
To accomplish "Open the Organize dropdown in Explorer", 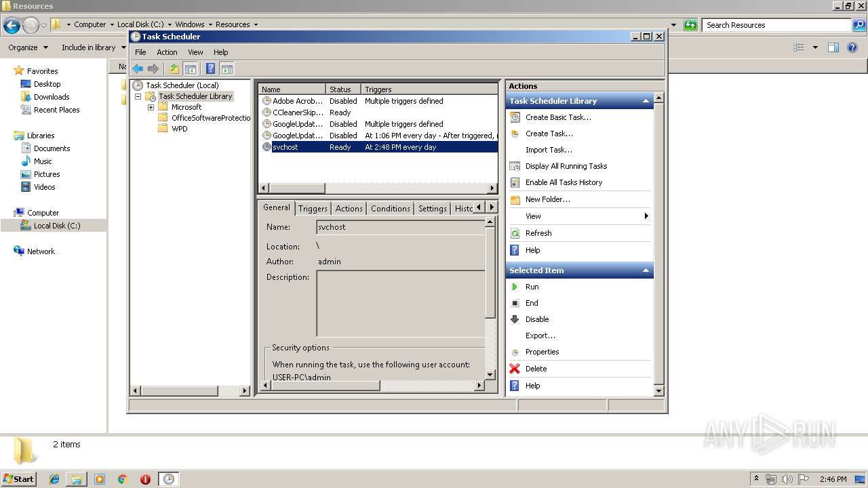I will 28,47.
